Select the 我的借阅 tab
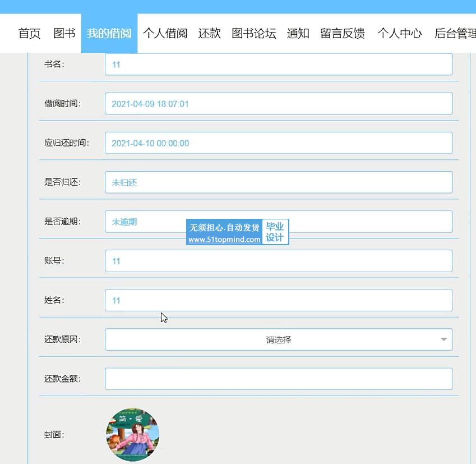 pyautogui.click(x=109, y=33)
